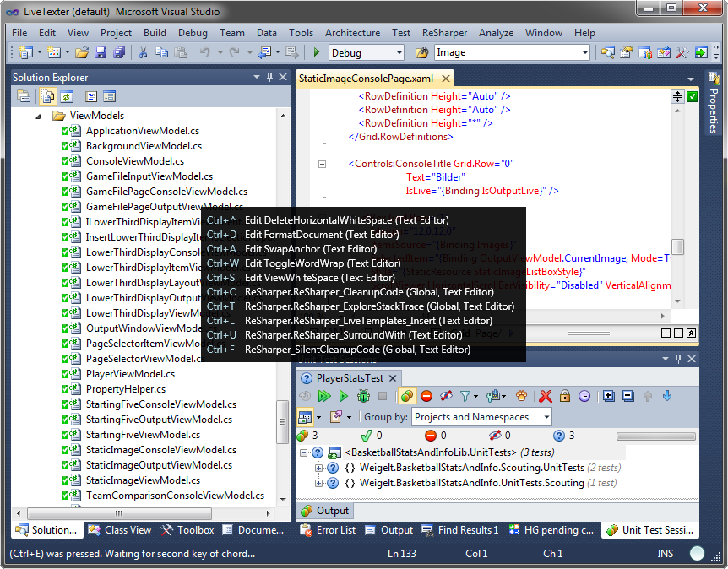Collapse the Controls:ConsoleTitle XAML region
Screen dimensions: 728x569
click(x=322, y=164)
